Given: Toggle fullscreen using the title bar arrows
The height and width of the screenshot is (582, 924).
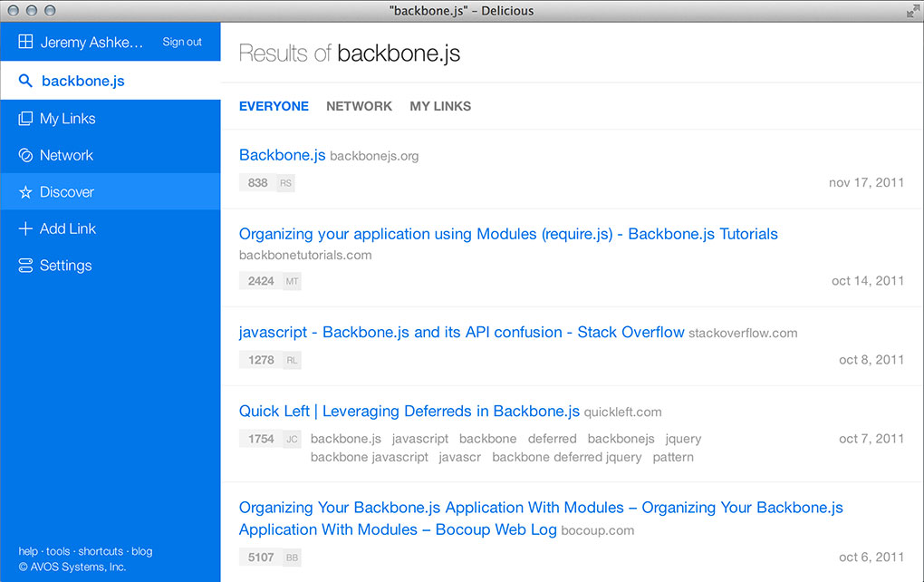Looking at the screenshot, I should pos(912,11).
